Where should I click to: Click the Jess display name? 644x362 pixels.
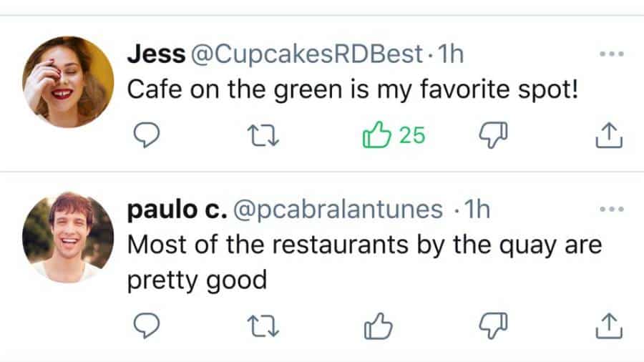tap(155, 55)
